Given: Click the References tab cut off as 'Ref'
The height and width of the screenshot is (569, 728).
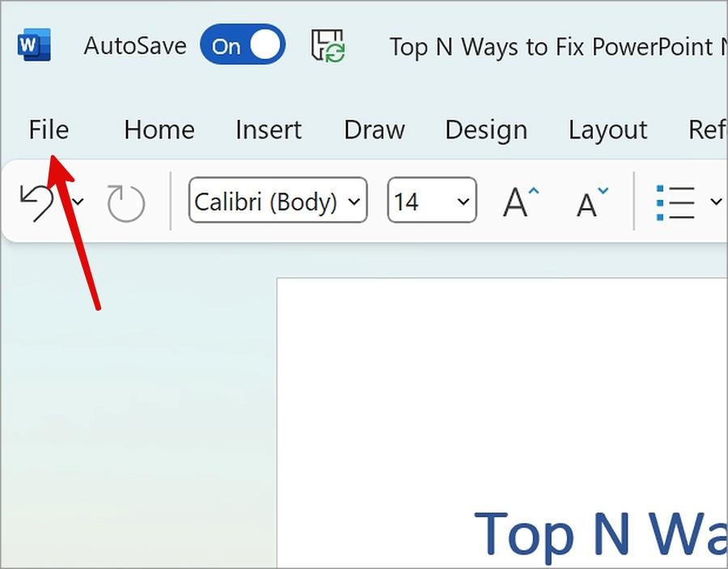Looking at the screenshot, I should (708, 130).
